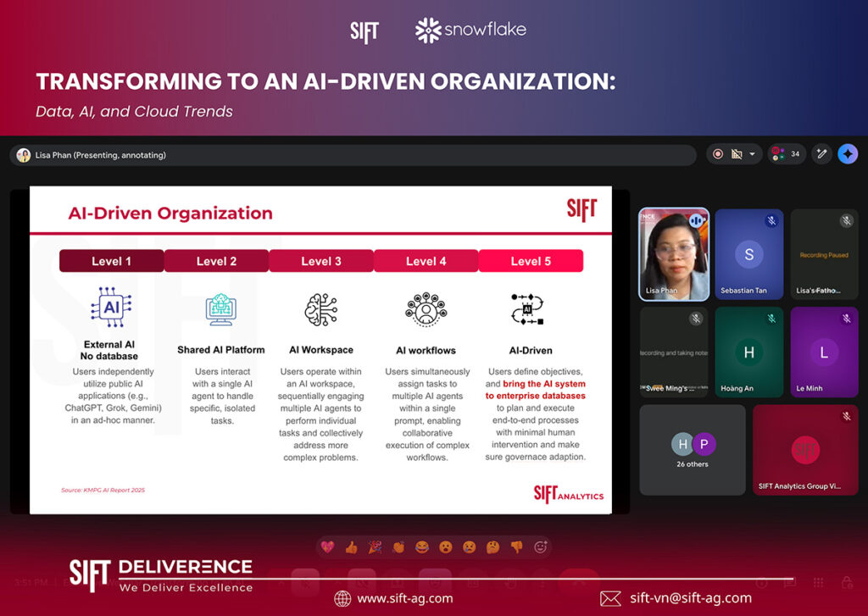Click the Level 1 header on slide
The width and height of the screenshot is (868, 616).
point(111,261)
